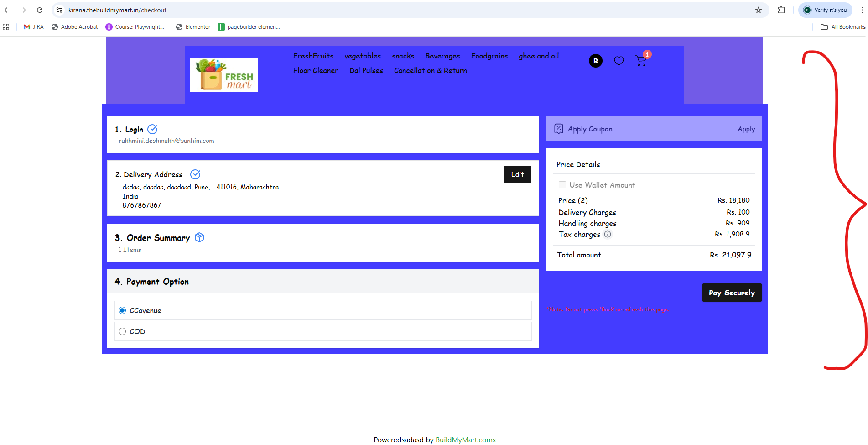868x445 pixels.
Task: Open JIRA bookmark
Action: tap(34, 27)
